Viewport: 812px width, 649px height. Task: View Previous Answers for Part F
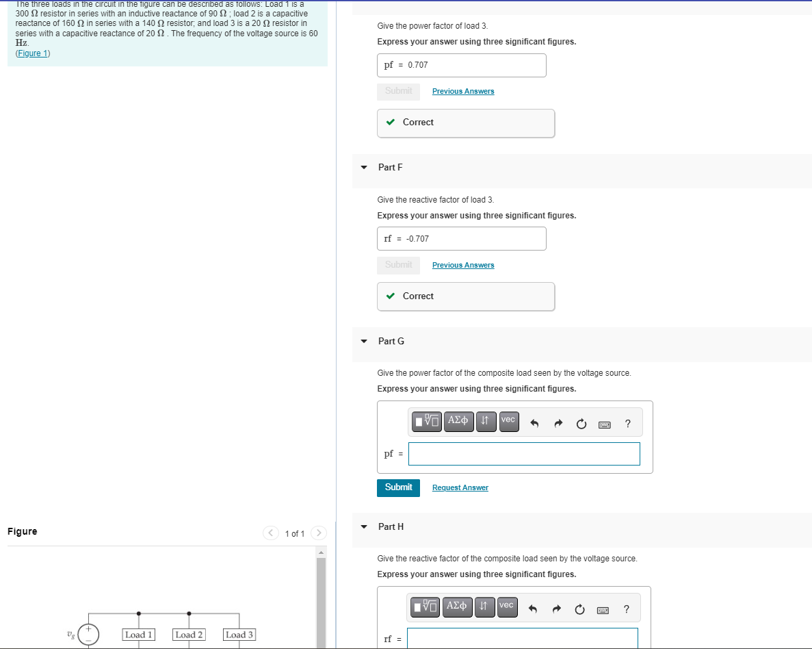pyautogui.click(x=463, y=265)
